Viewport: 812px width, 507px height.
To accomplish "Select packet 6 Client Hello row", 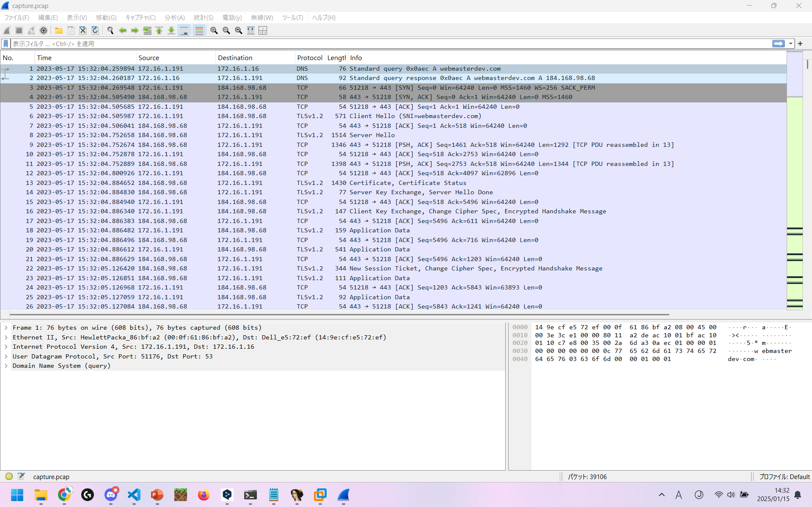I will (x=394, y=116).
